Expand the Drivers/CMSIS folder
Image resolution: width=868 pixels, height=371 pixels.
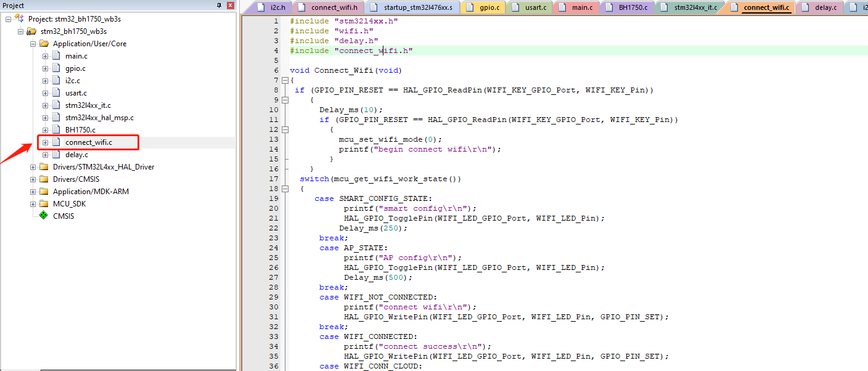33,179
